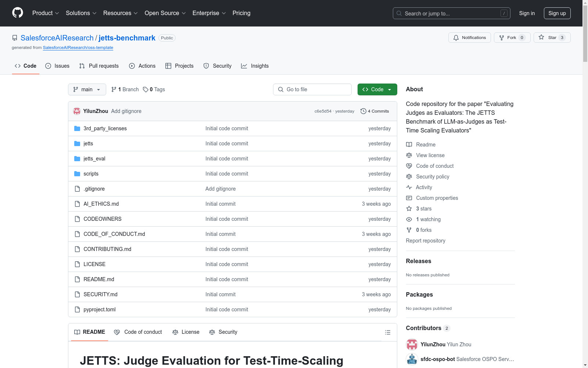The image size is (588, 368).
Task: Open the main branch dropdown
Action: pyautogui.click(x=87, y=89)
